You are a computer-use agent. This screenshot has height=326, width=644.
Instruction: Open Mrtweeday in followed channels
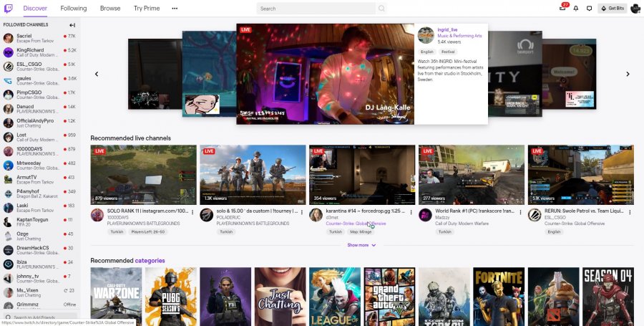pyautogui.click(x=40, y=166)
